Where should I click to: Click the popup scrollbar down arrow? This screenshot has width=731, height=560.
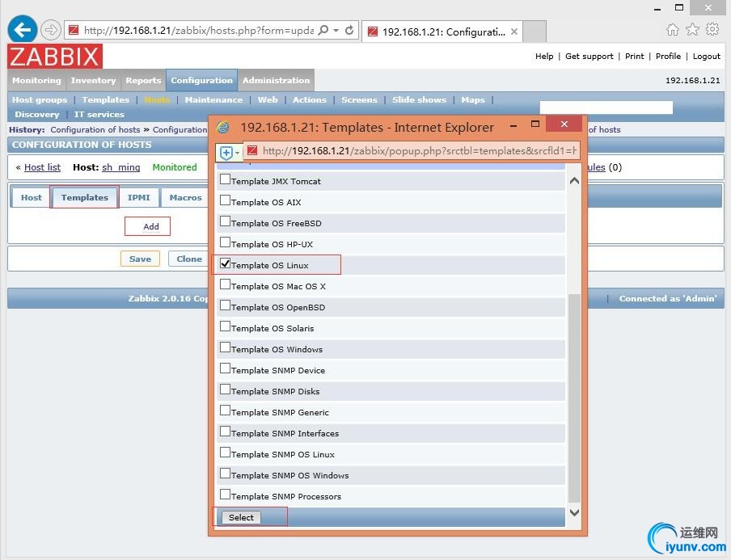tap(574, 512)
